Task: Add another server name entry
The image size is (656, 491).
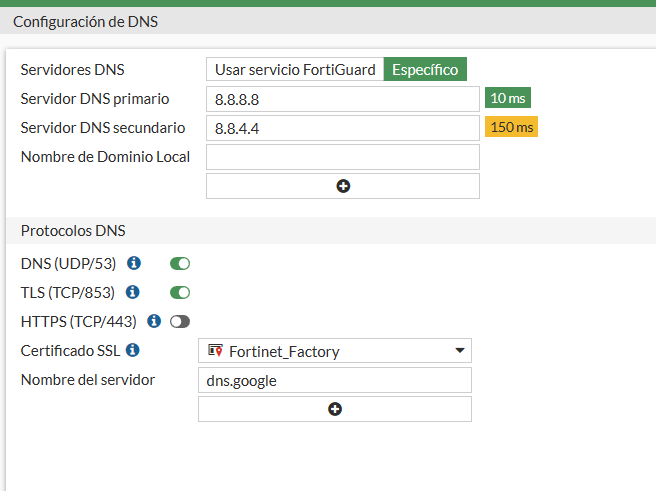Action: pos(335,409)
